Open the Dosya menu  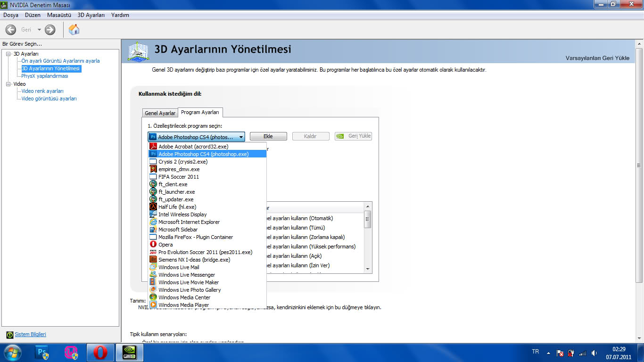coord(11,15)
